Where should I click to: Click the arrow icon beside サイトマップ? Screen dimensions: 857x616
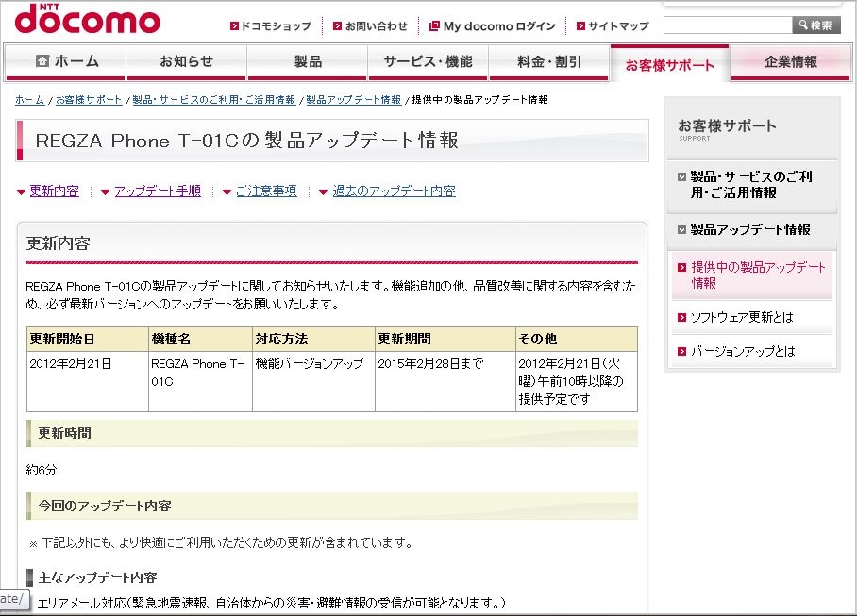[581, 26]
